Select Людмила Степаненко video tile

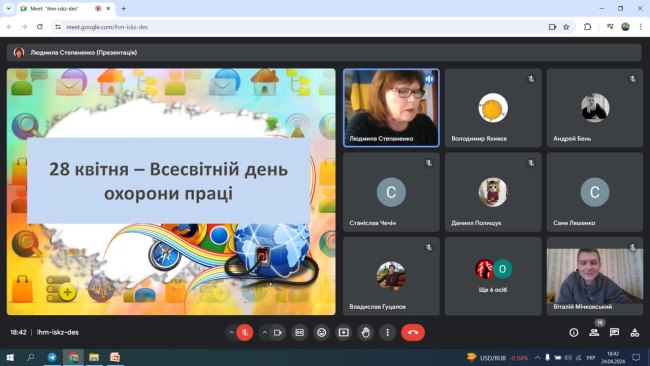[x=391, y=108]
